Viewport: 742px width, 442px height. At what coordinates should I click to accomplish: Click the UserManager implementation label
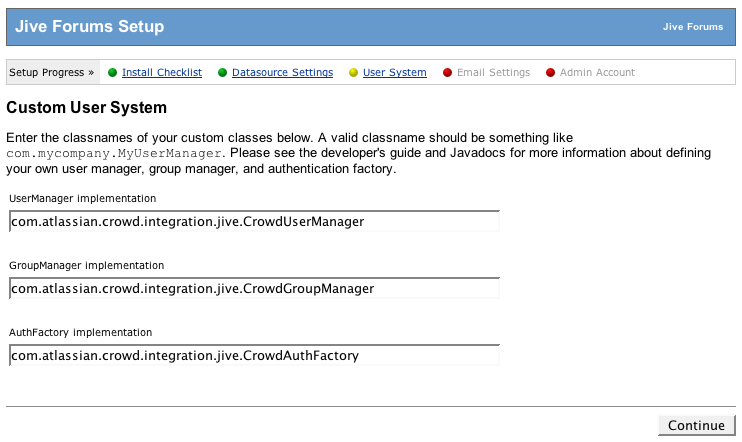click(x=83, y=198)
